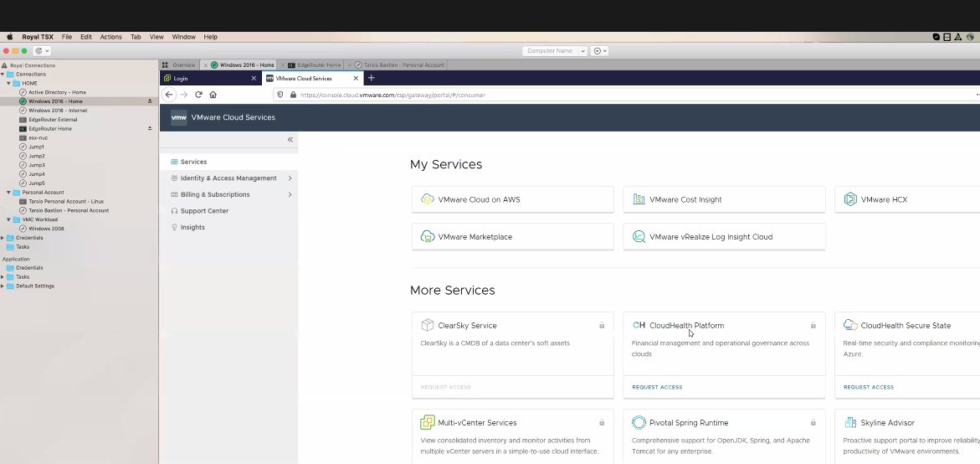Close the VMware Cloud Services browser tab

pyautogui.click(x=357, y=78)
